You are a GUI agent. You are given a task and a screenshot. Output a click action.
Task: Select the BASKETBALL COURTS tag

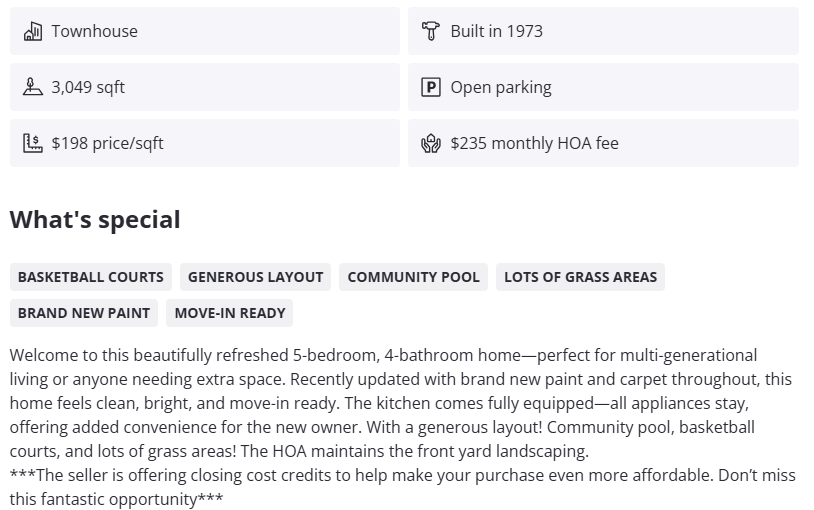[x=91, y=277]
